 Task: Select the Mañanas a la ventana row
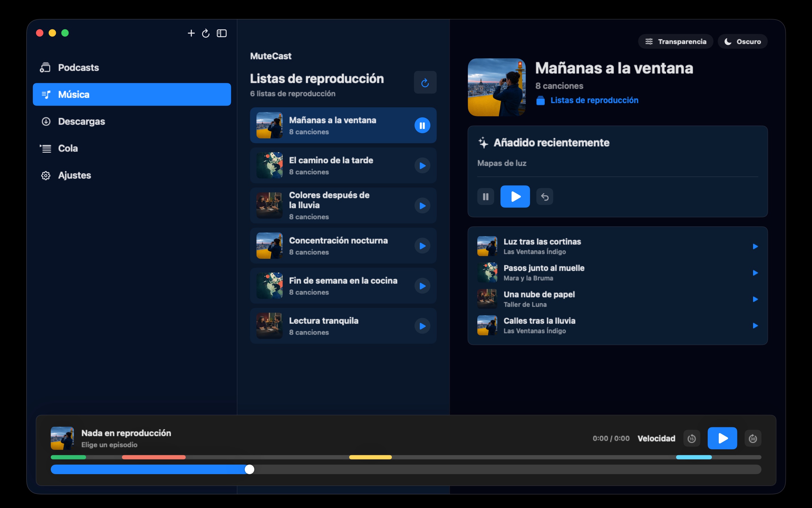click(x=343, y=125)
